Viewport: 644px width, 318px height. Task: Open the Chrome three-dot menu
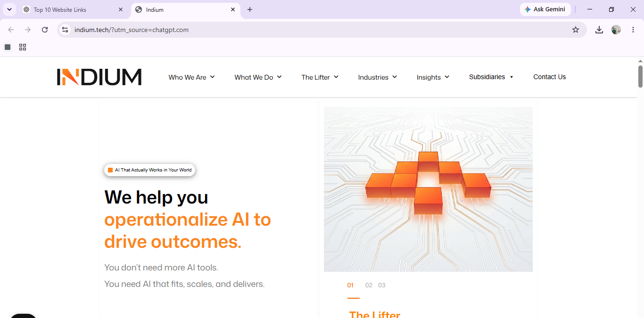tap(633, 30)
